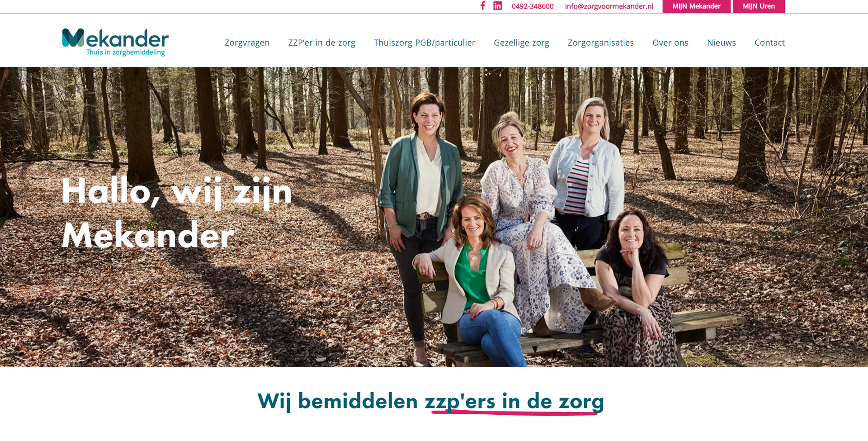The width and height of the screenshot is (868, 441).
Task: Go to Thuiszorg PGB/particulier
Action: click(424, 43)
